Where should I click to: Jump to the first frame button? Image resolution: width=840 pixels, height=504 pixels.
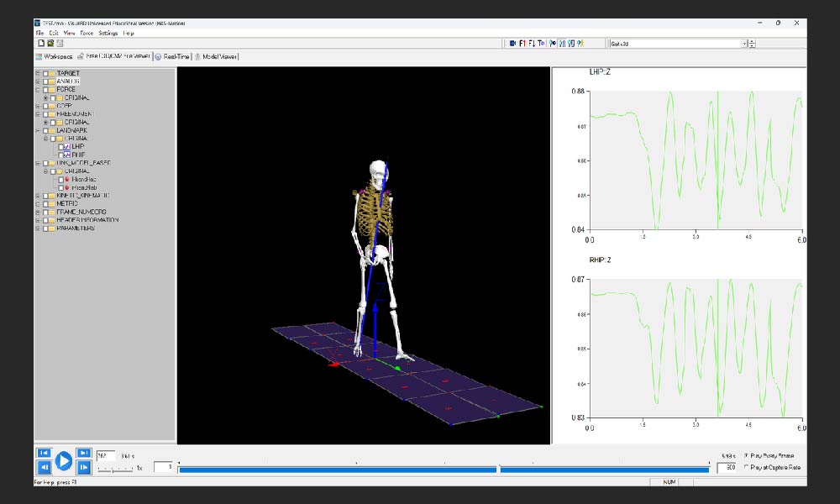[x=44, y=453]
